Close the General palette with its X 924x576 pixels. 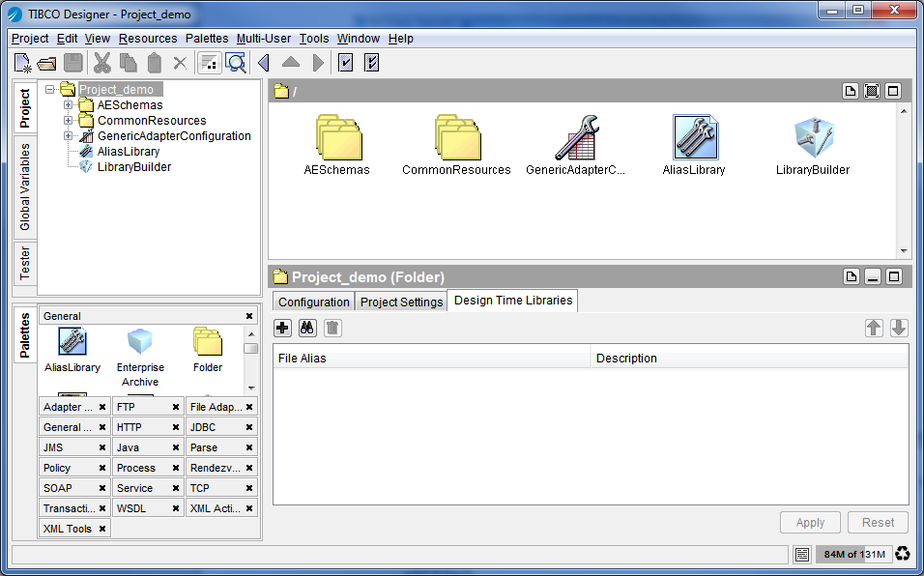click(249, 316)
